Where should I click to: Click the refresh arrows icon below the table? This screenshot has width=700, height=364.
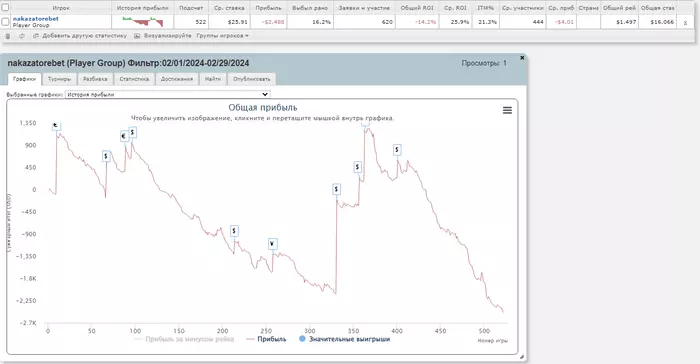point(21,36)
